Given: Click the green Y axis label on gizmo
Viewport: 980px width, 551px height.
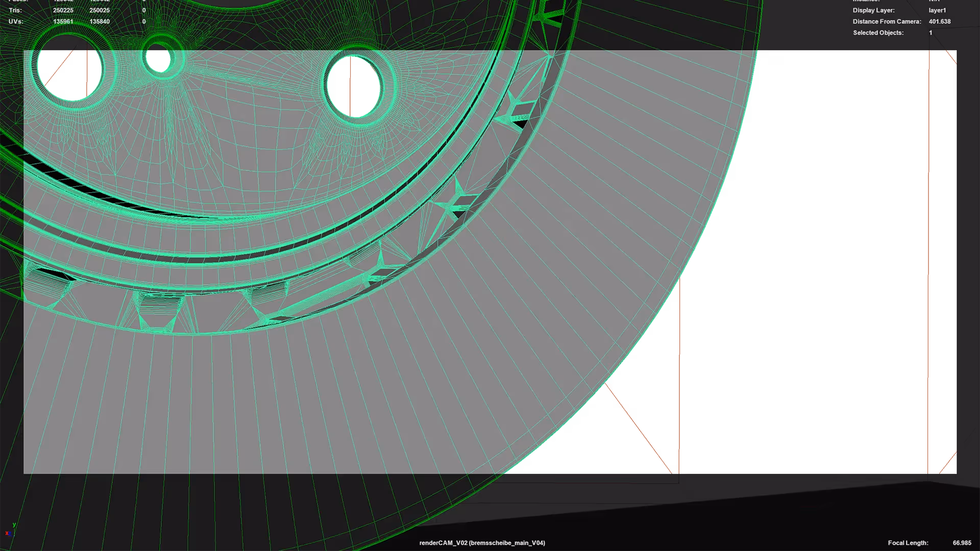Looking at the screenshot, I should coord(14,524).
